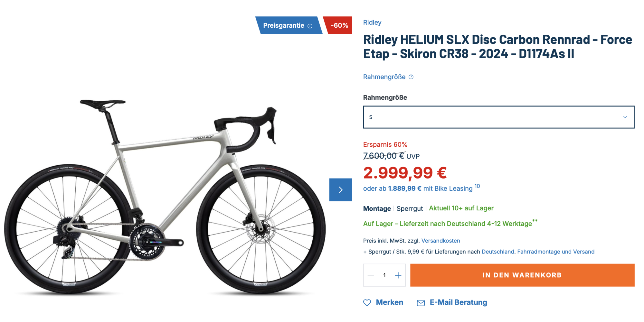Expand the frame size dropdown chevron
Screen dimensions: 644x322
click(625, 117)
